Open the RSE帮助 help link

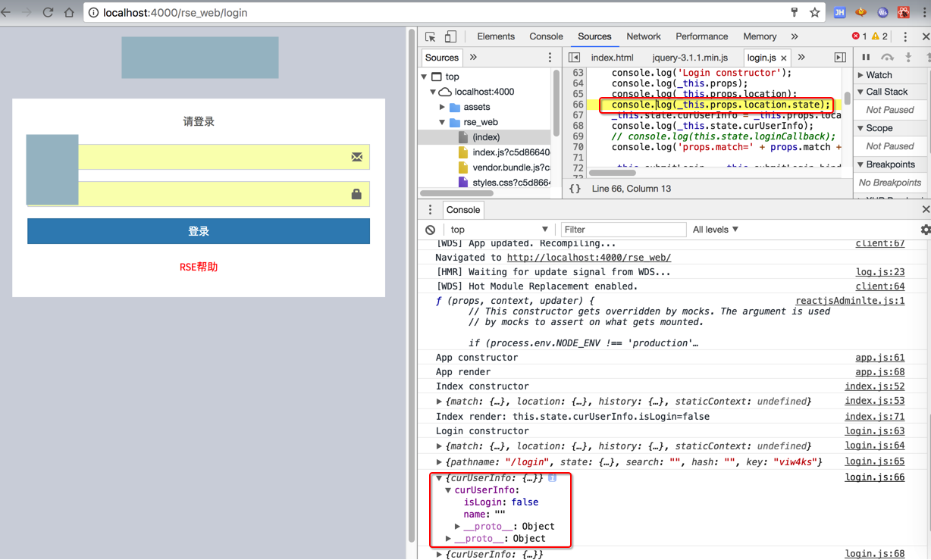pos(199,267)
